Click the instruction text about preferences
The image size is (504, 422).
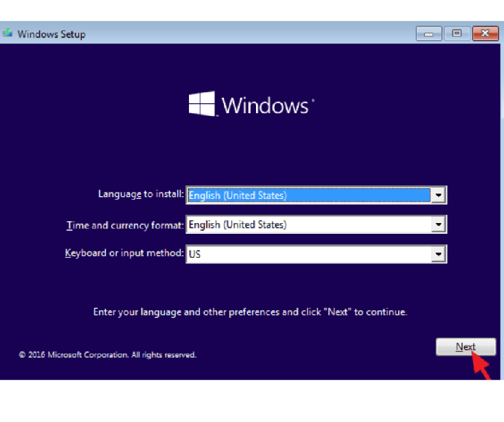coord(250,312)
